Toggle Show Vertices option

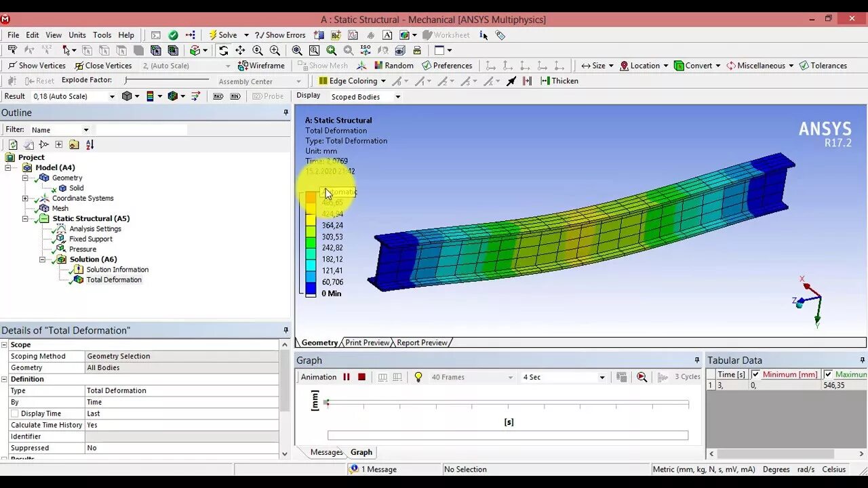[x=37, y=66]
